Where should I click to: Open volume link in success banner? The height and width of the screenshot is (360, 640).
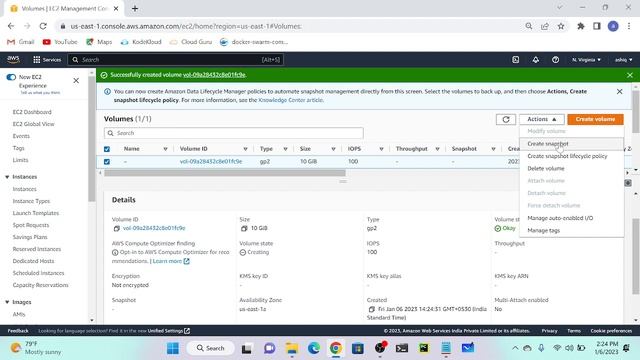click(214, 75)
